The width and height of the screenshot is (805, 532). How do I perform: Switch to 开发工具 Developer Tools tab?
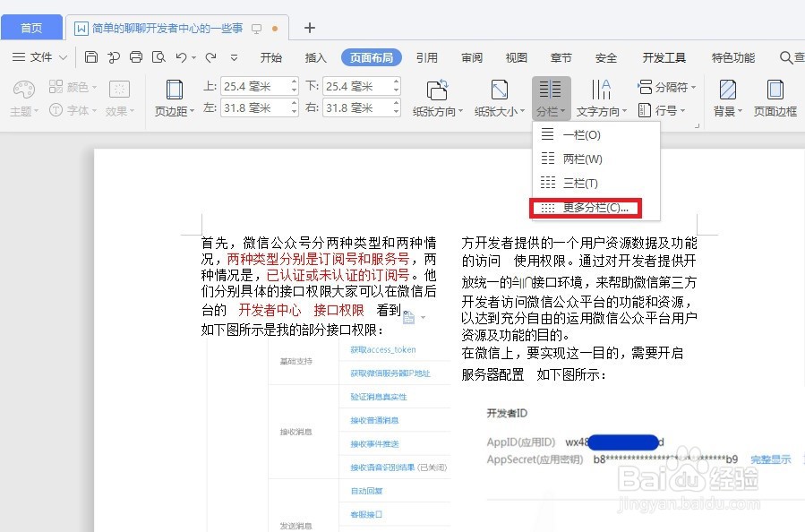[x=664, y=57]
